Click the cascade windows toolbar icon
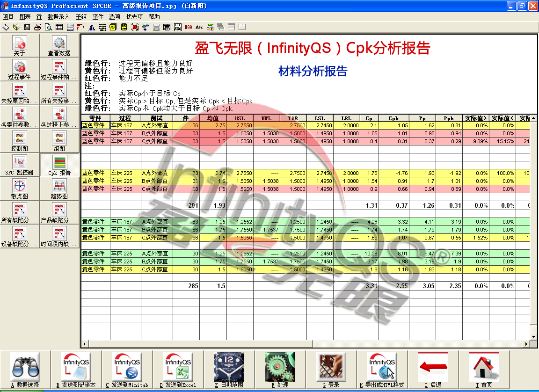The image size is (539, 392). [221, 27]
